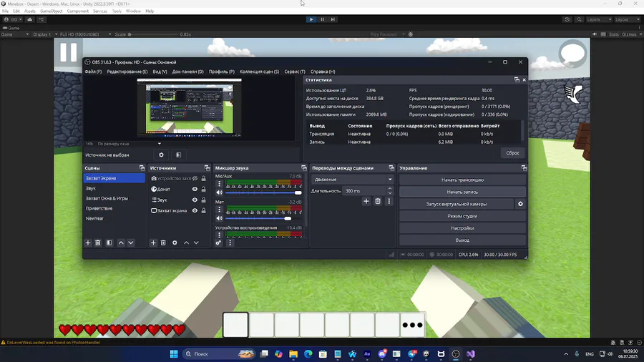
Task: Open Unity GameObject menu
Action: (52, 11)
